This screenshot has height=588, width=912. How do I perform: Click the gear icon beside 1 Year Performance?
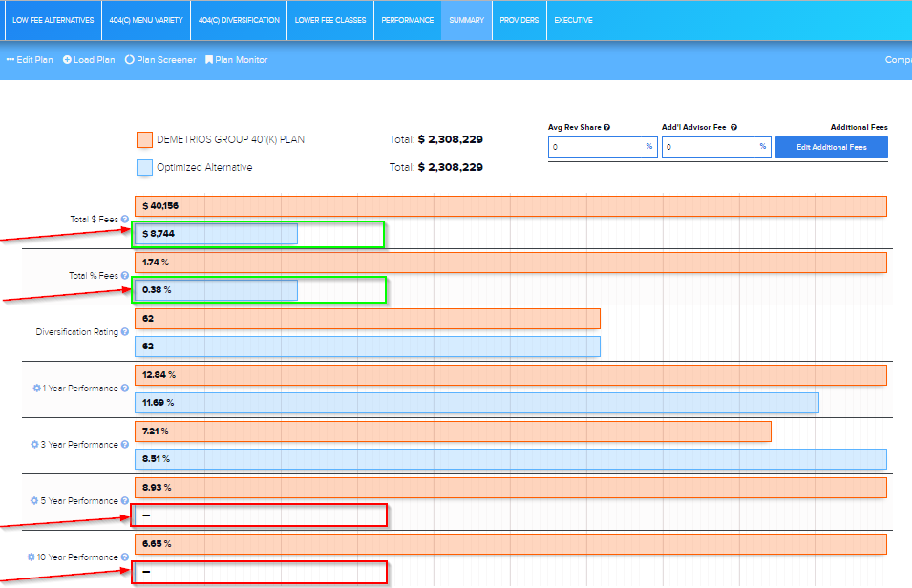point(36,388)
